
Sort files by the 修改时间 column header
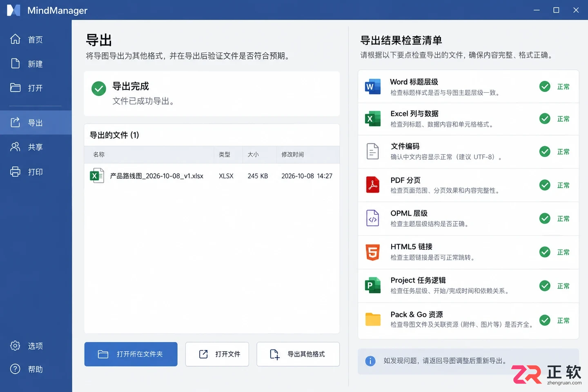click(292, 154)
